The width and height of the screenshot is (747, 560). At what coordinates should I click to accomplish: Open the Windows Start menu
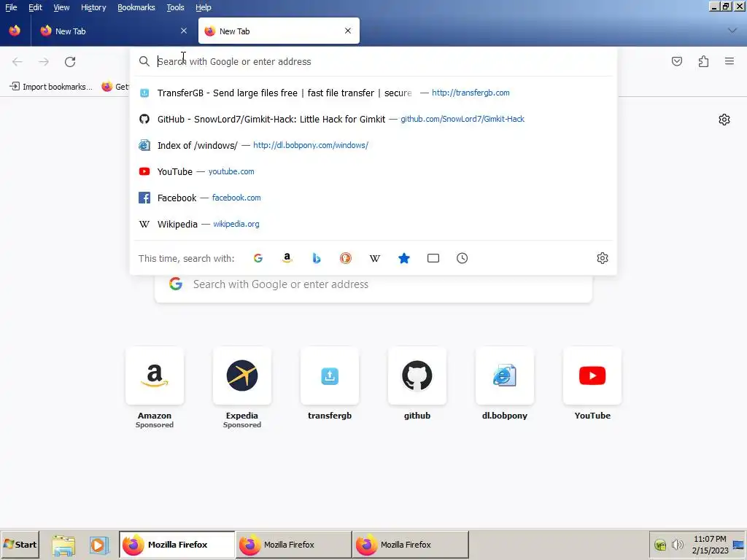coord(20,544)
